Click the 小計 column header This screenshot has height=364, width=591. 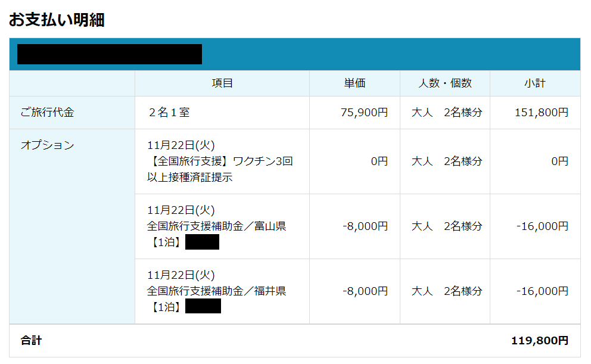click(534, 83)
